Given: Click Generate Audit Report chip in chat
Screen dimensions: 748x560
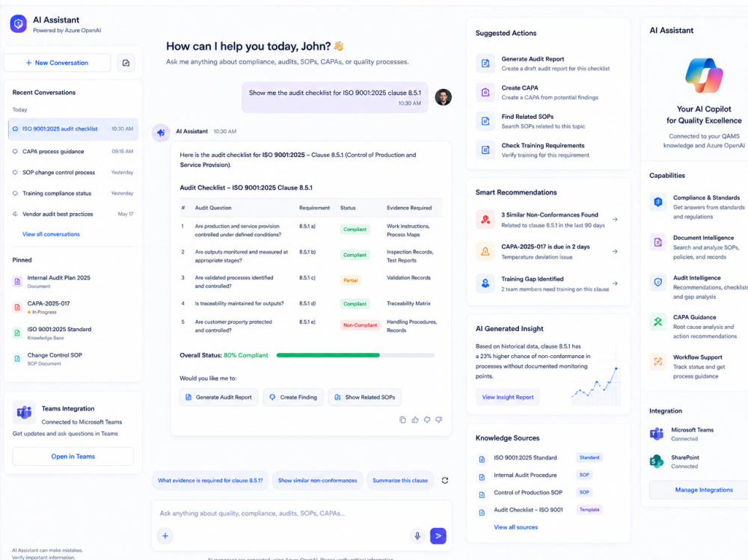Looking at the screenshot, I should click(219, 397).
